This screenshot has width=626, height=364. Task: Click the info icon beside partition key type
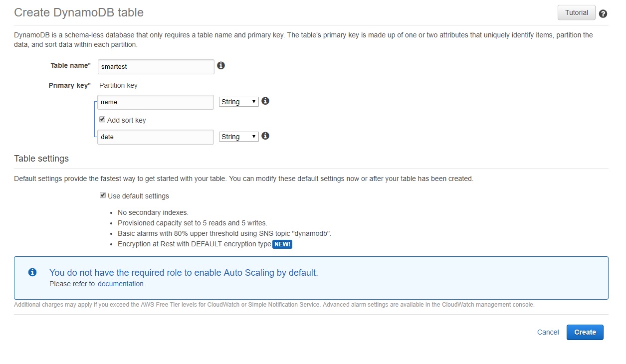265,101
